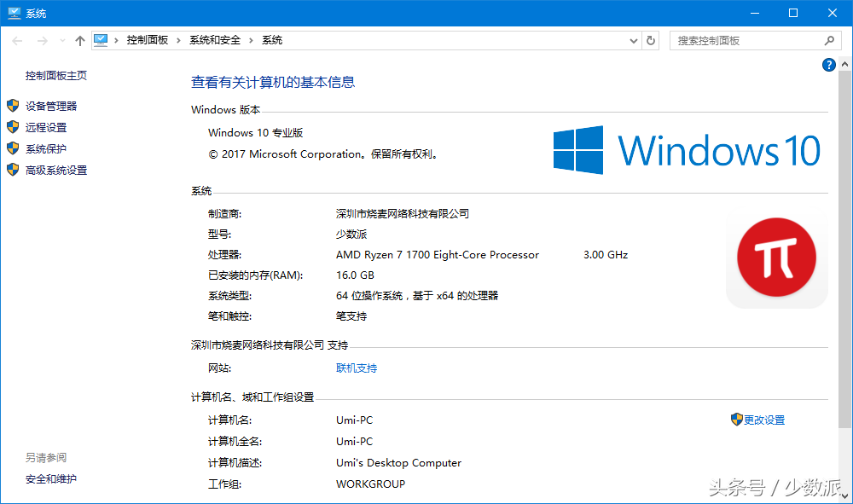Click the red π manufacturer logo
The image size is (853, 504).
point(776,258)
